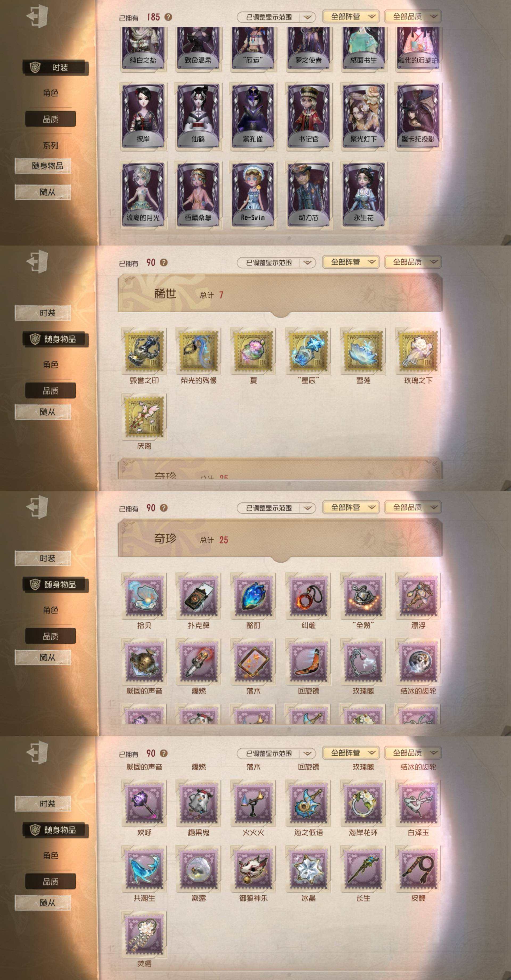511x980 pixels.
Task: Expand the 全部品质 dropdown in the top panel
Action: click(x=413, y=16)
